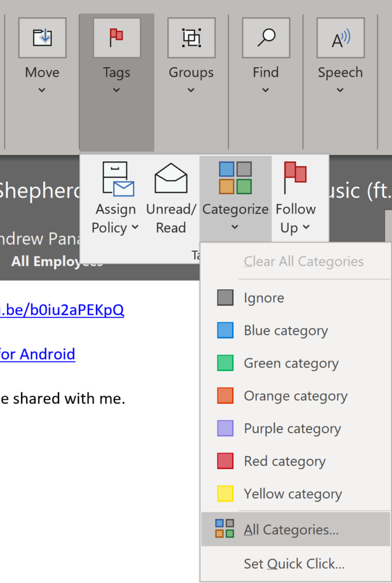
Task: Collapse the Categorize dropdown arrow
Action: click(x=235, y=227)
